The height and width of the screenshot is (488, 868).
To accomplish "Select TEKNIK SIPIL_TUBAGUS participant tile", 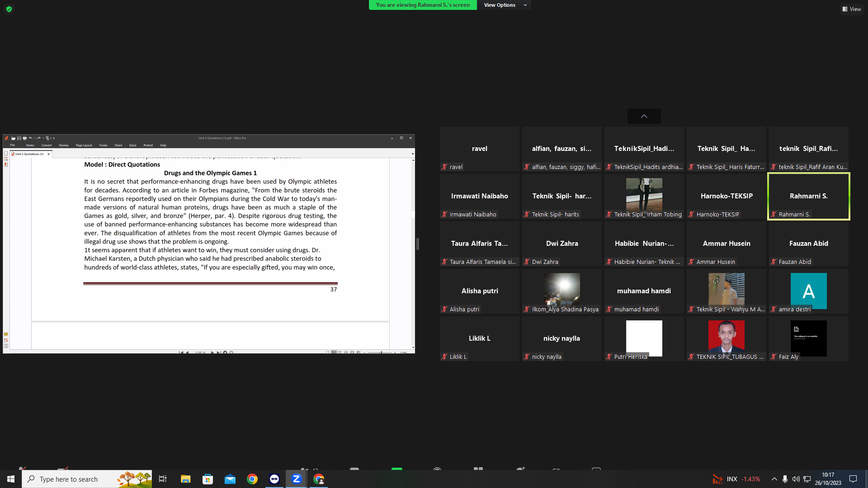I will 726,338.
